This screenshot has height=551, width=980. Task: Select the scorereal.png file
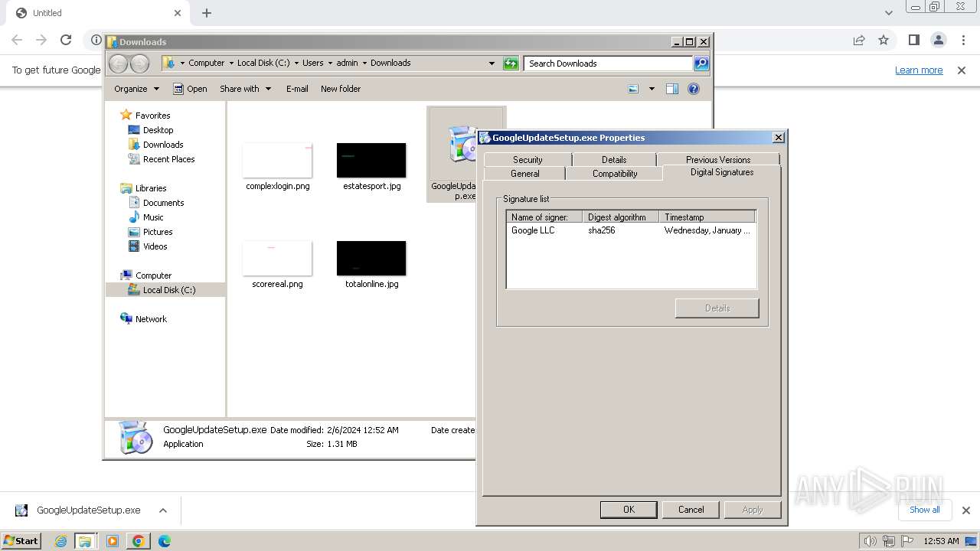(x=277, y=265)
